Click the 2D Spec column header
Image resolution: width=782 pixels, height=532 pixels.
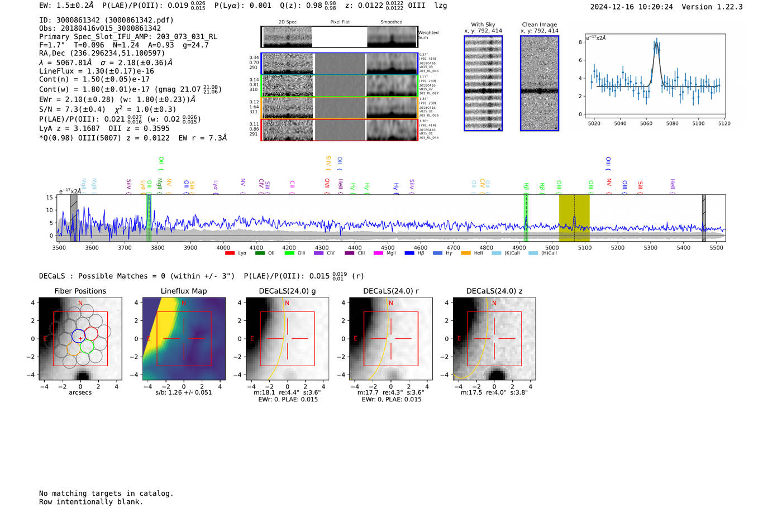coord(288,22)
